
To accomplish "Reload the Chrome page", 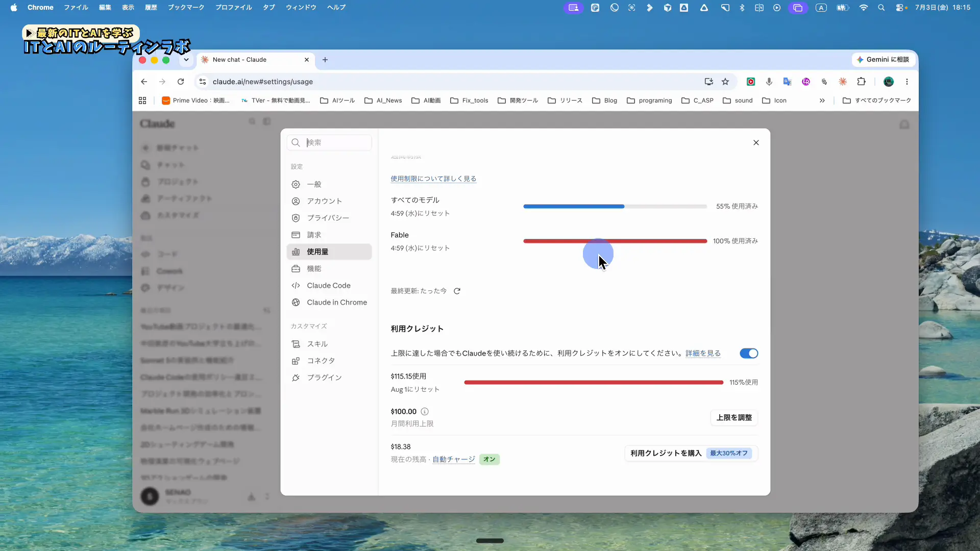I will pos(181,82).
